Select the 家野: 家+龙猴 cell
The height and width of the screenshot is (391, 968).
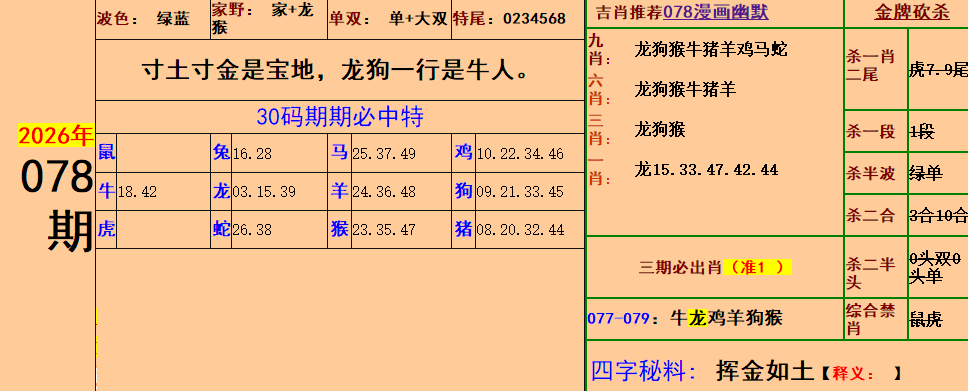pos(269,20)
